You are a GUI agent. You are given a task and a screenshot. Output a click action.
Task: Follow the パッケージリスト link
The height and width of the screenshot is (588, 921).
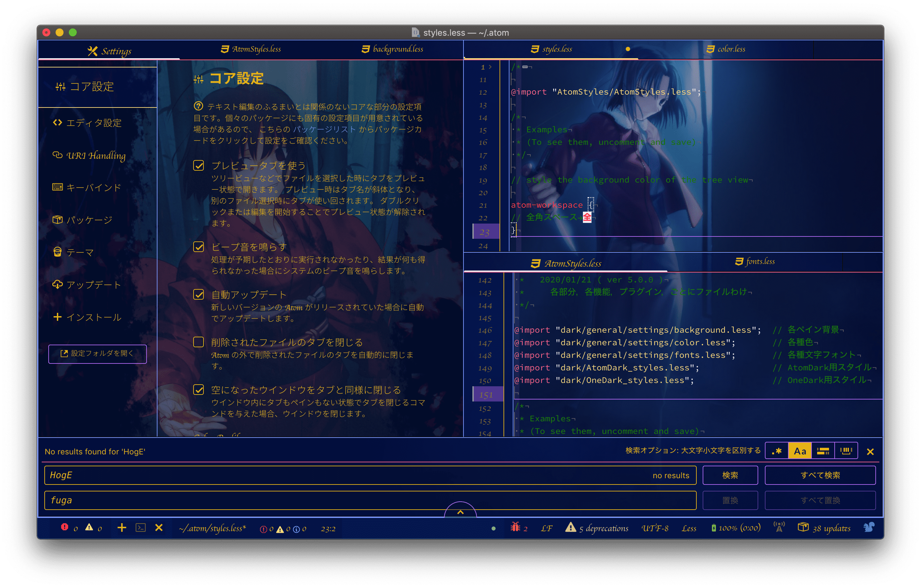[324, 129]
